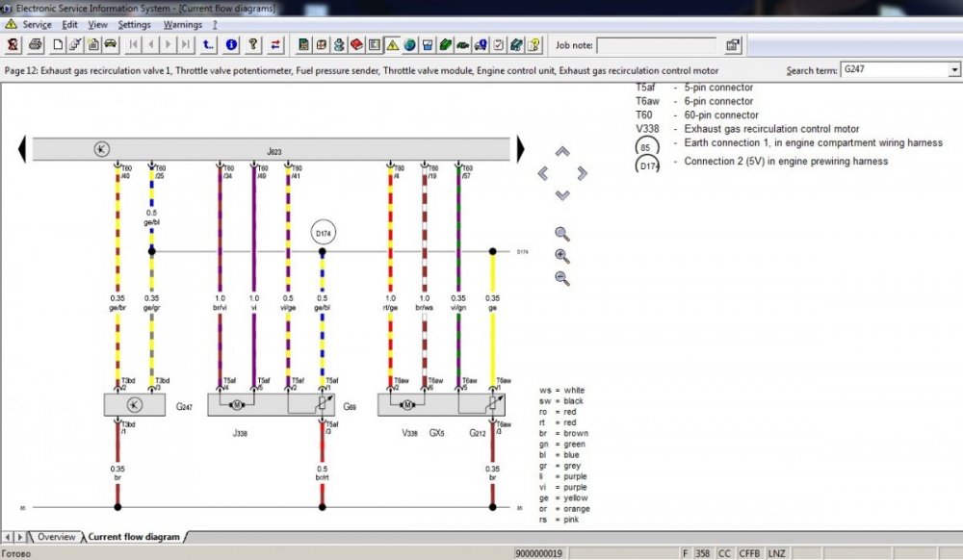Go to previous diagram page black arrow
The width and height of the screenshot is (963, 560).
pyautogui.click(x=21, y=149)
